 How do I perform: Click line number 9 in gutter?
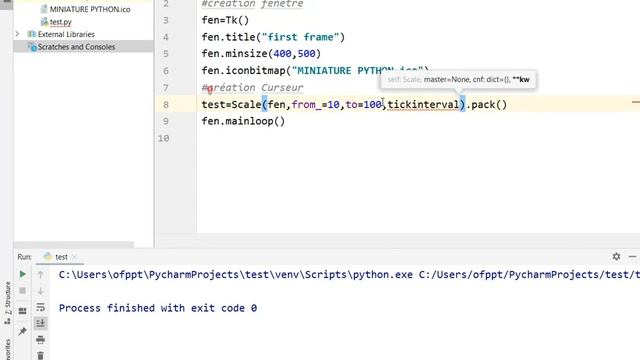[x=166, y=121]
